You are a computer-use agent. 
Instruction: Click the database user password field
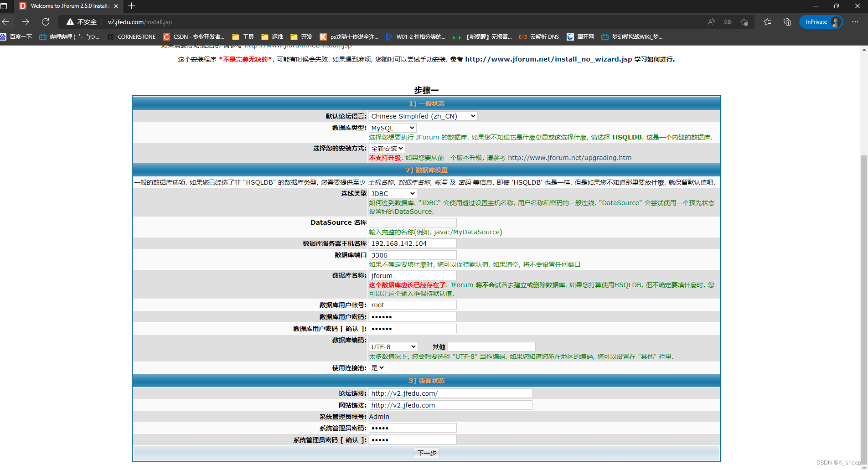pos(413,317)
